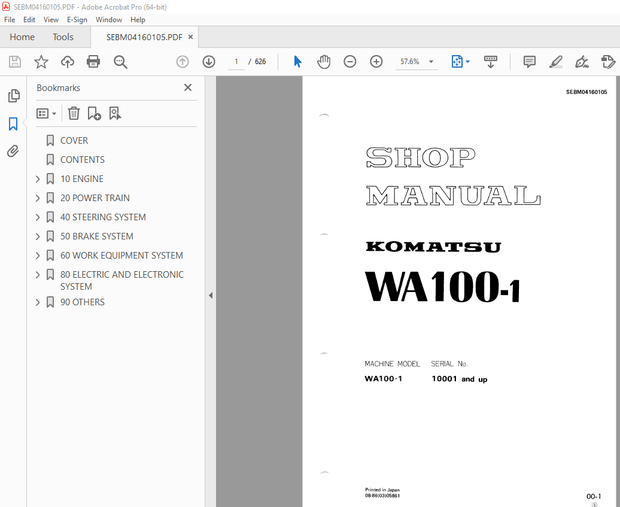
Task: Expand the 20 POWER TRAIN bookmark
Action: 38,198
